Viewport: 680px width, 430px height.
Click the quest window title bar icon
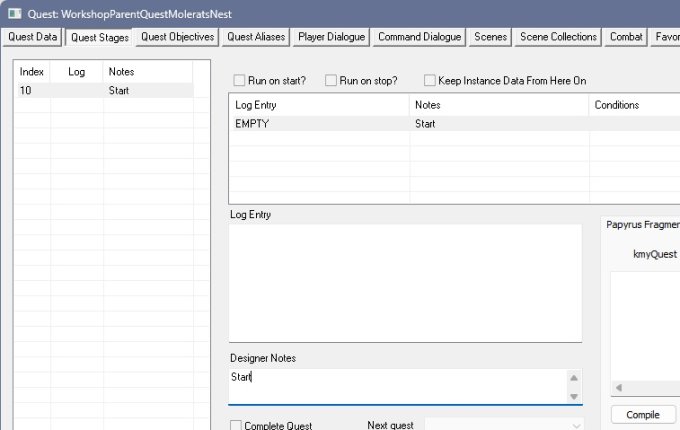[x=15, y=14]
